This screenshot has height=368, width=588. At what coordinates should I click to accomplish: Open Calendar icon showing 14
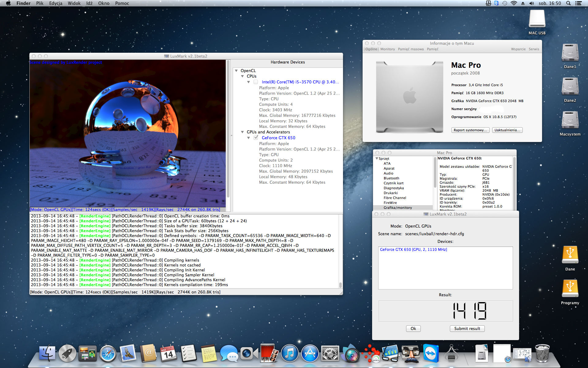pos(168,353)
